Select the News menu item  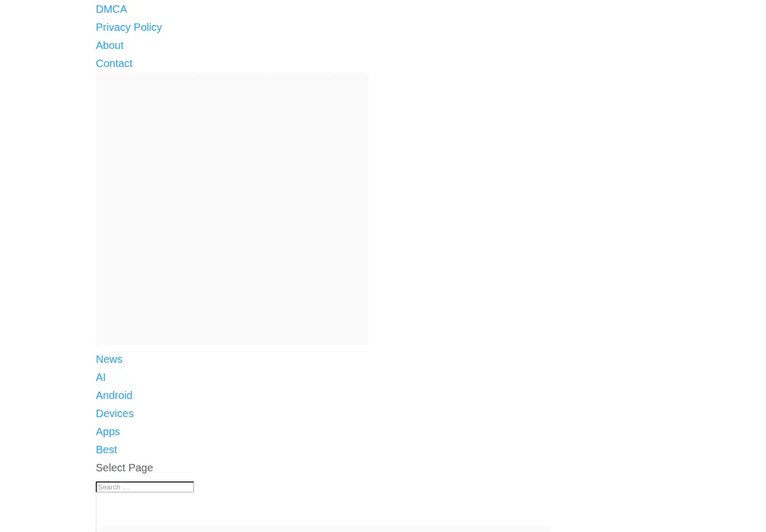109,359
